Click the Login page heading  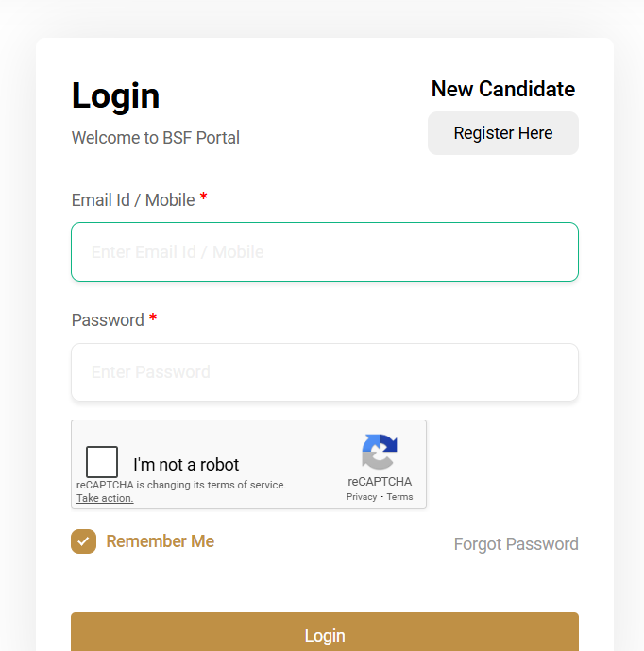coord(115,96)
